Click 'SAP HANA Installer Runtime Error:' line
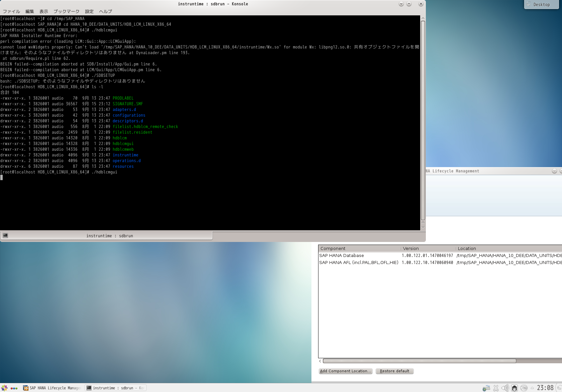The image size is (562, 392). coord(39,36)
